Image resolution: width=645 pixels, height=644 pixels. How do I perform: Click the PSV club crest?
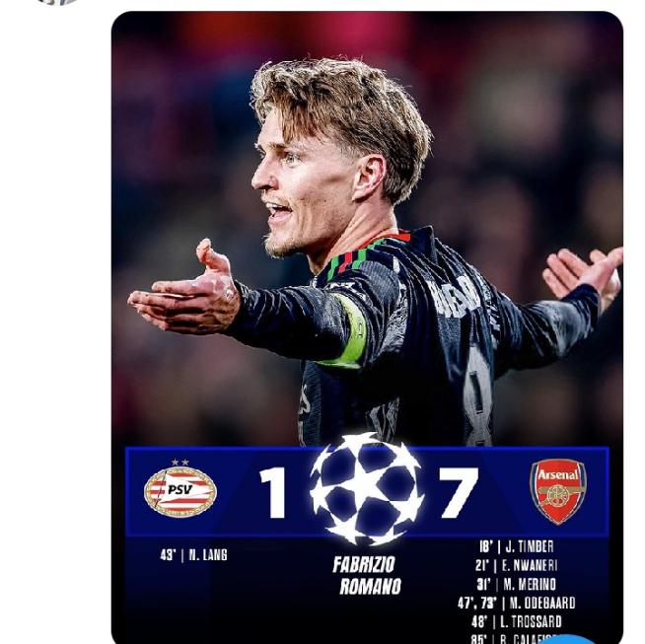coord(180,488)
